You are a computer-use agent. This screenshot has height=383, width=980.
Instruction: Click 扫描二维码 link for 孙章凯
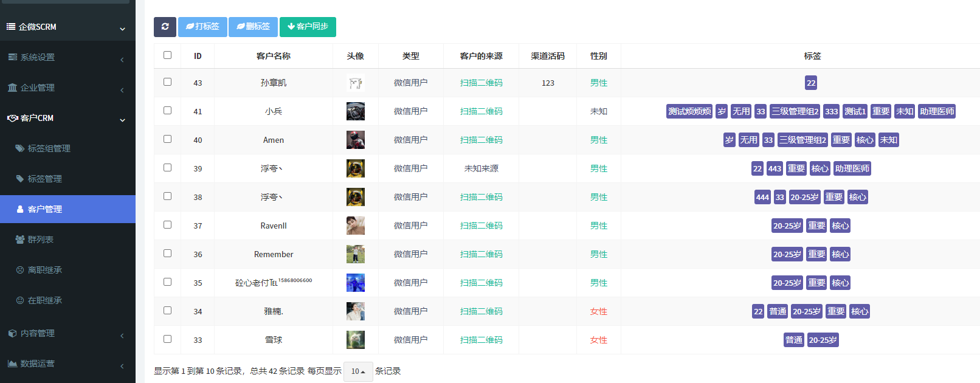pos(481,83)
